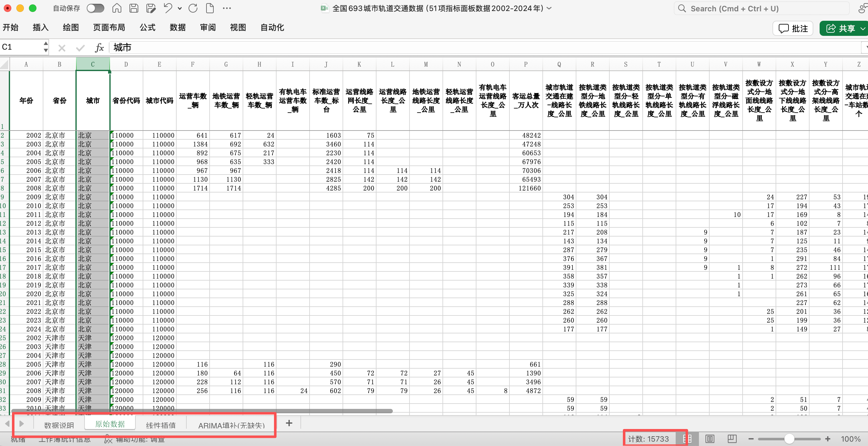868x446 pixels.
Task: Add a new sheet with plus button
Action: tap(289, 423)
